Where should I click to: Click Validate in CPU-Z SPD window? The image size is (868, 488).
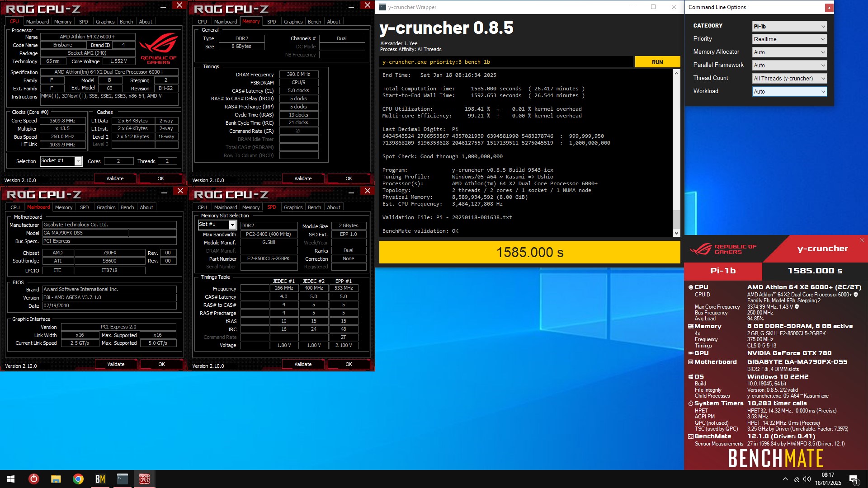pos(303,364)
